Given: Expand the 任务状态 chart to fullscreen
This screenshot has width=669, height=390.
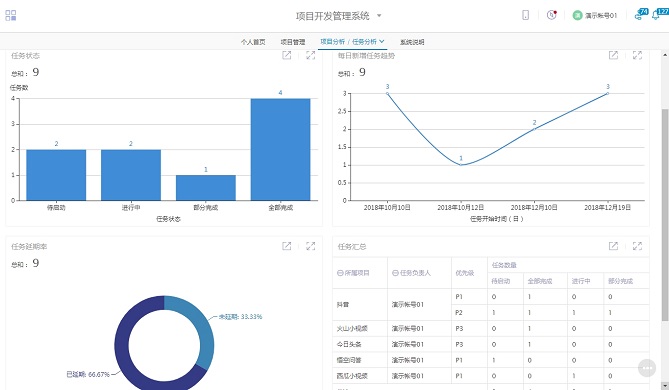Looking at the screenshot, I should [x=311, y=55].
